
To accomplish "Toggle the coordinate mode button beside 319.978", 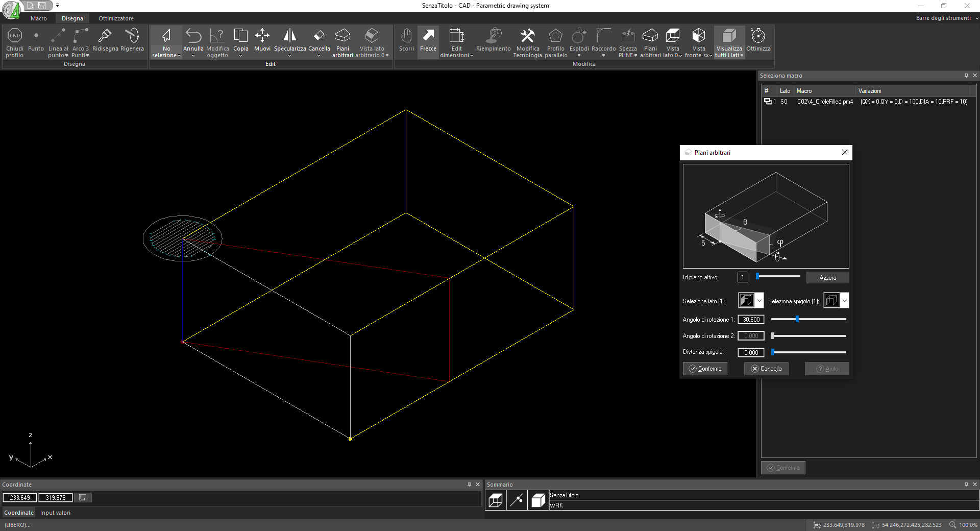I will click(x=83, y=497).
